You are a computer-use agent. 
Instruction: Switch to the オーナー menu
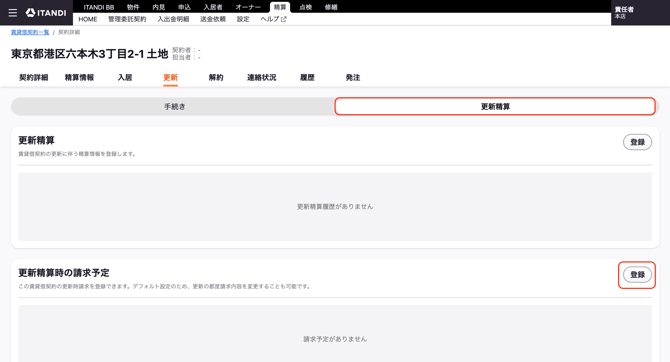(x=248, y=7)
